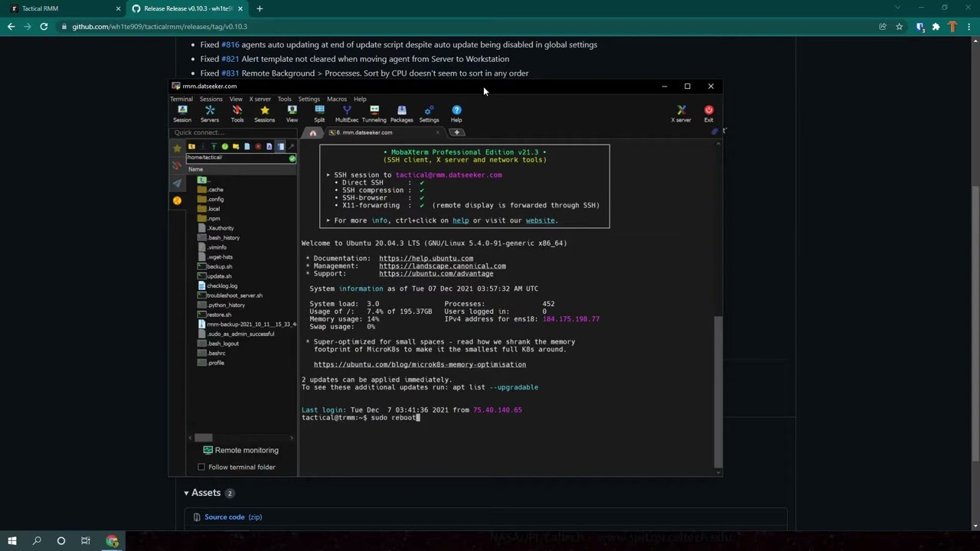This screenshot has height=551, width=980.
Task: Open the home tab icon in MobaXterm
Action: click(x=312, y=132)
